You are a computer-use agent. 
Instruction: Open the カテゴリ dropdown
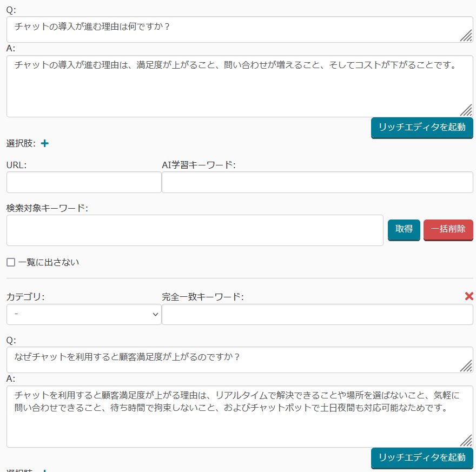coord(84,314)
